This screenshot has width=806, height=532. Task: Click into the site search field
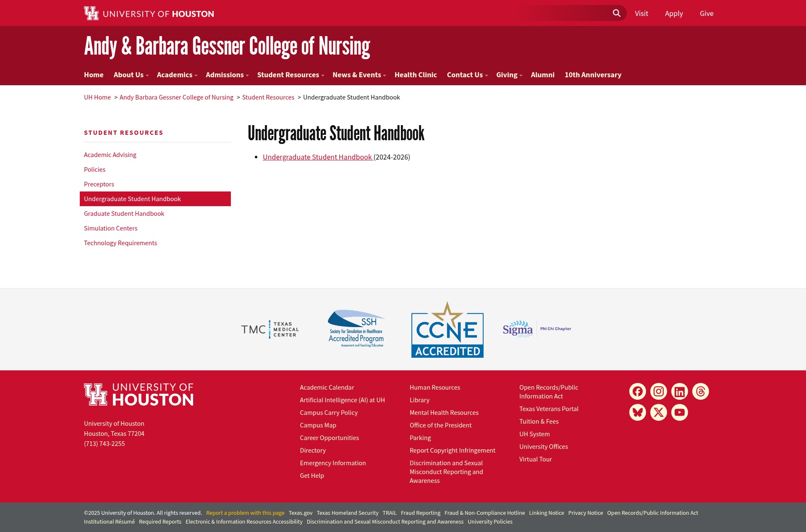(565, 13)
